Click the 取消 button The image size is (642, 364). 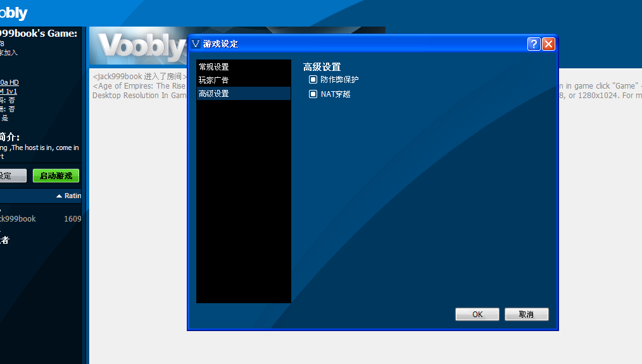click(x=527, y=314)
